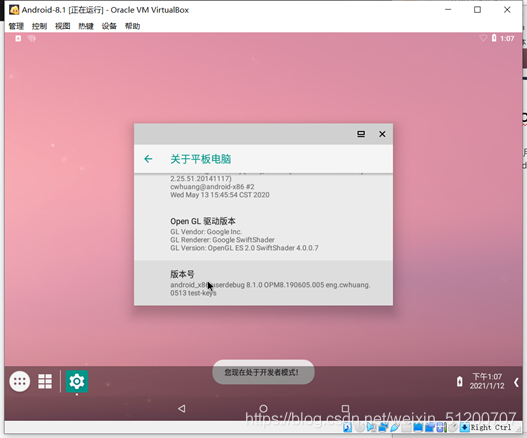Image resolution: width=527 pixels, height=438 pixels.
Task: Close the Android settings window
Action: [382, 134]
